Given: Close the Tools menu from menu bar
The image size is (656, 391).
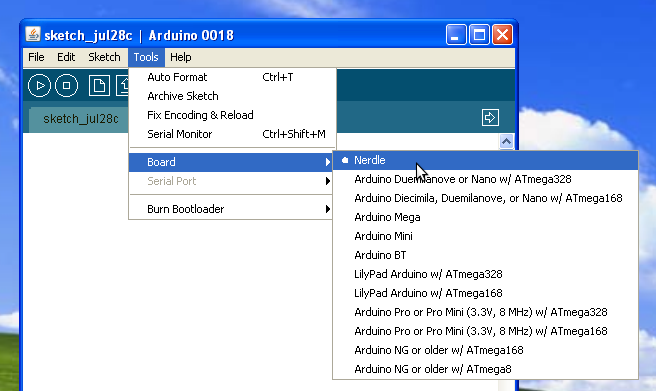Looking at the screenshot, I should pos(146,57).
